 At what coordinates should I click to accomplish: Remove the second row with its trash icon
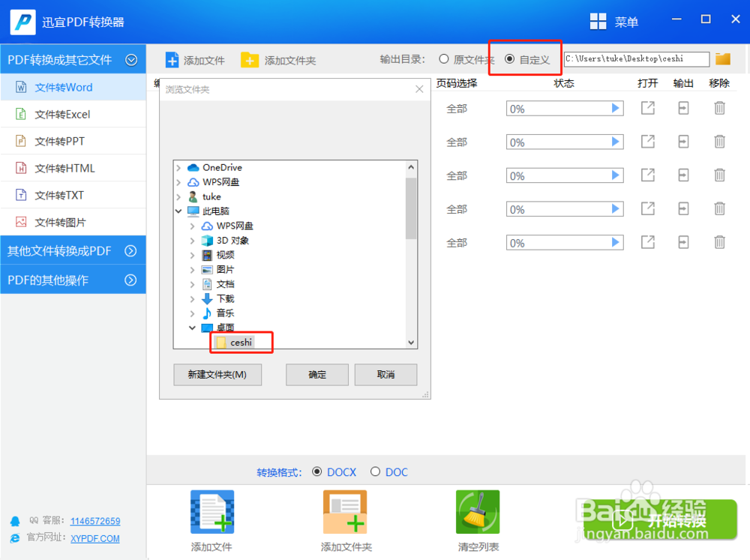[719, 142]
